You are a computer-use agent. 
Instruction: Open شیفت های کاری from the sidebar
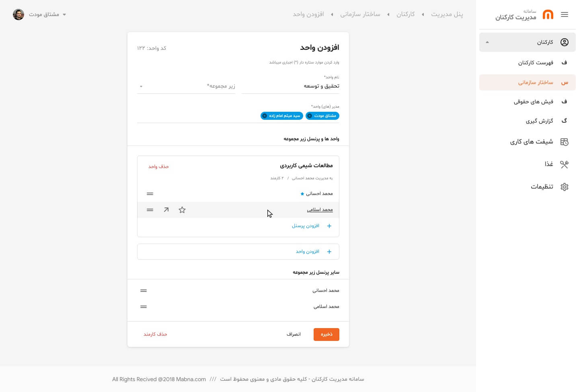click(x=532, y=142)
